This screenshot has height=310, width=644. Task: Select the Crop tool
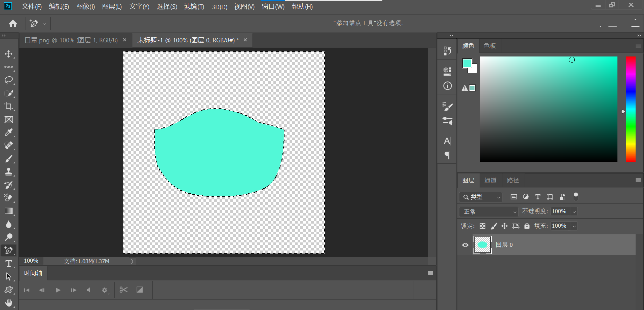(x=9, y=106)
